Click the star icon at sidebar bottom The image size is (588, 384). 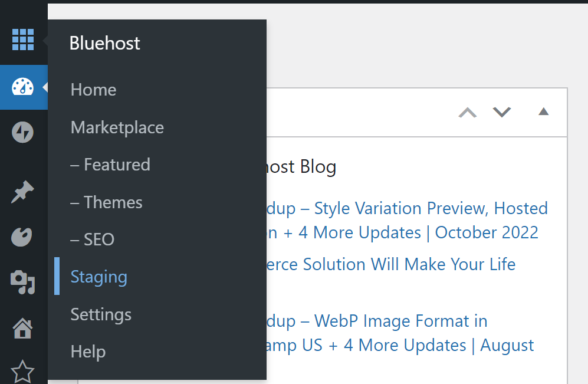(24, 370)
